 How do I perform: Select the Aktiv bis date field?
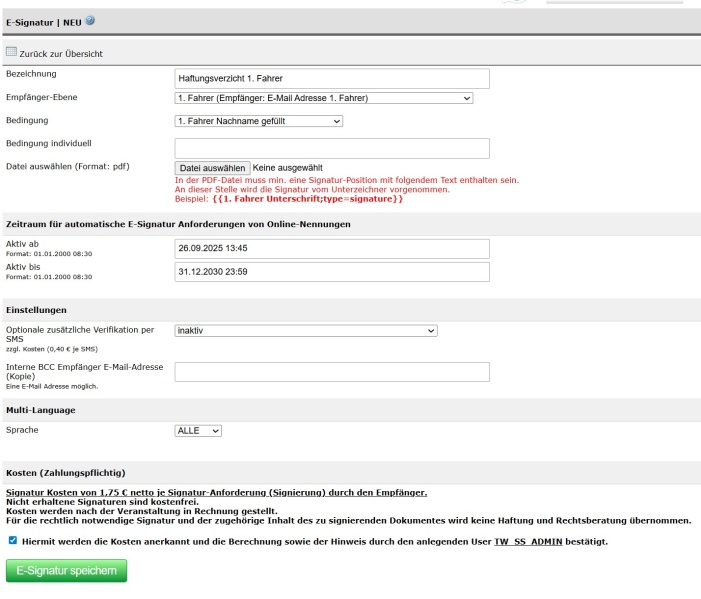tap(332, 272)
